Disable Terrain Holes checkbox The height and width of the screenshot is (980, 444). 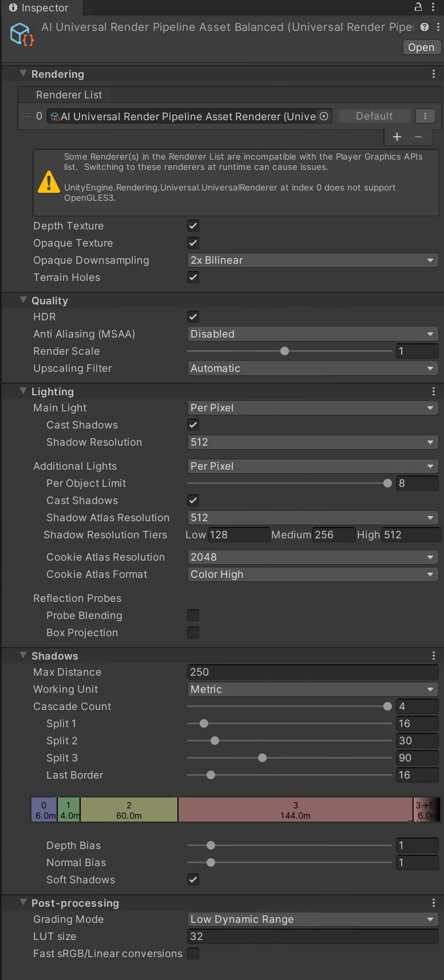[193, 277]
